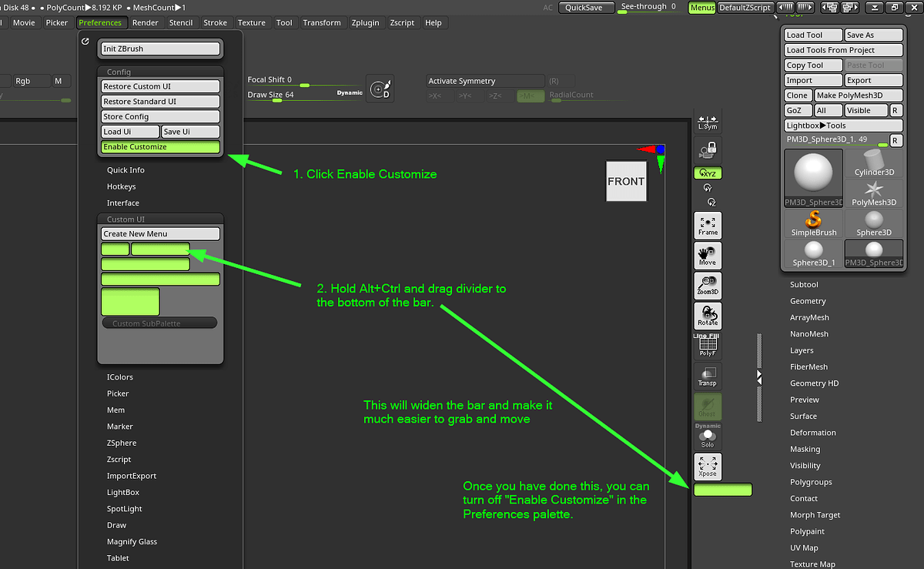
Task: Expand the Subtool subpalette
Action: click(x=804, y=285)
